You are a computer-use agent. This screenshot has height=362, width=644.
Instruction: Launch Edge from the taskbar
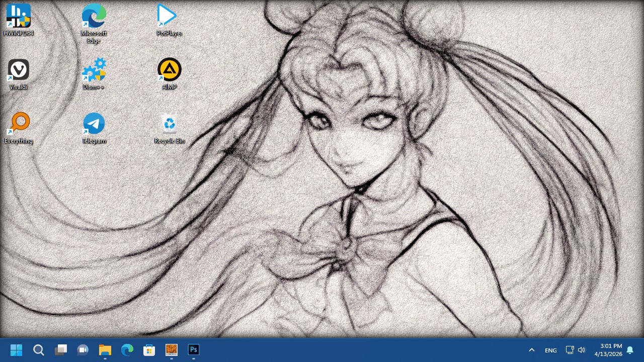127,350
